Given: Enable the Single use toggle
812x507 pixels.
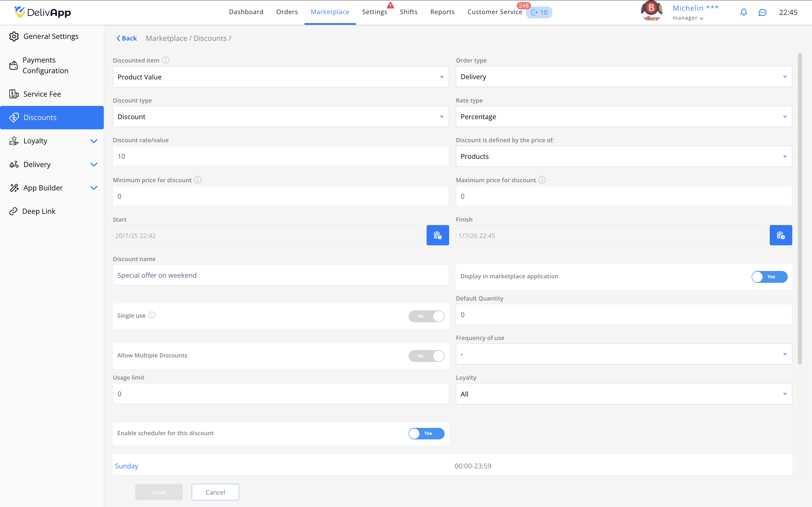Looking at the screenshot, I should click(x=426, y=316).
